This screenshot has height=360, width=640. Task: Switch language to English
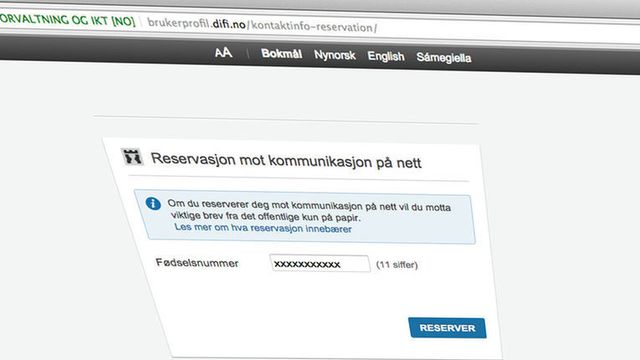click(386, 56)
